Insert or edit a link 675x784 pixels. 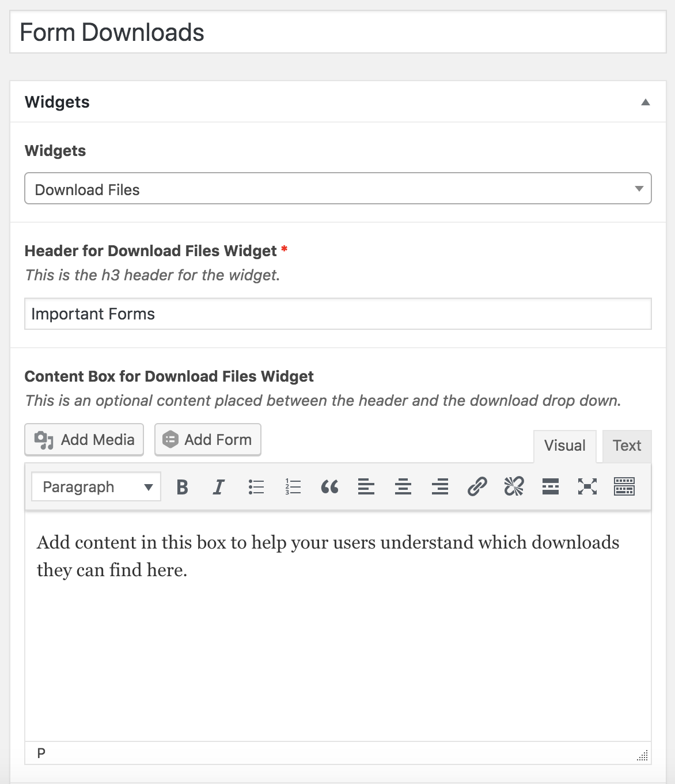tap(477, 487)
